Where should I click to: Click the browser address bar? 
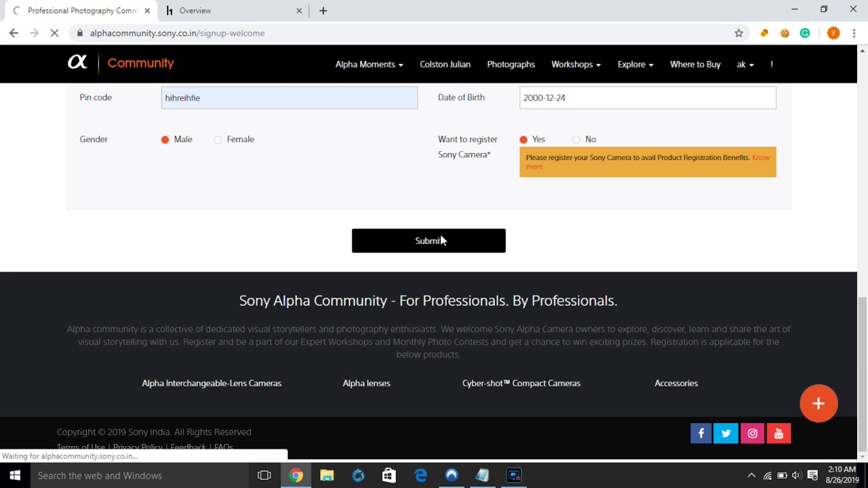coord(400,33)
